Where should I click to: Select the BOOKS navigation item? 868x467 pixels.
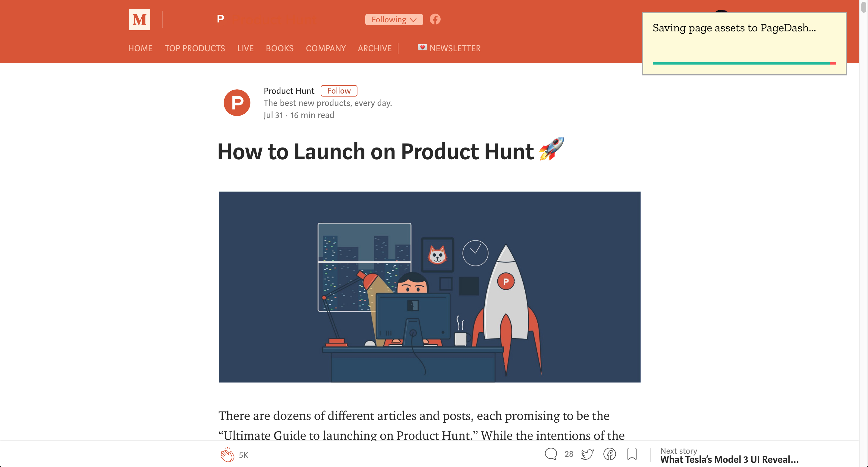[x=279, y=48]
